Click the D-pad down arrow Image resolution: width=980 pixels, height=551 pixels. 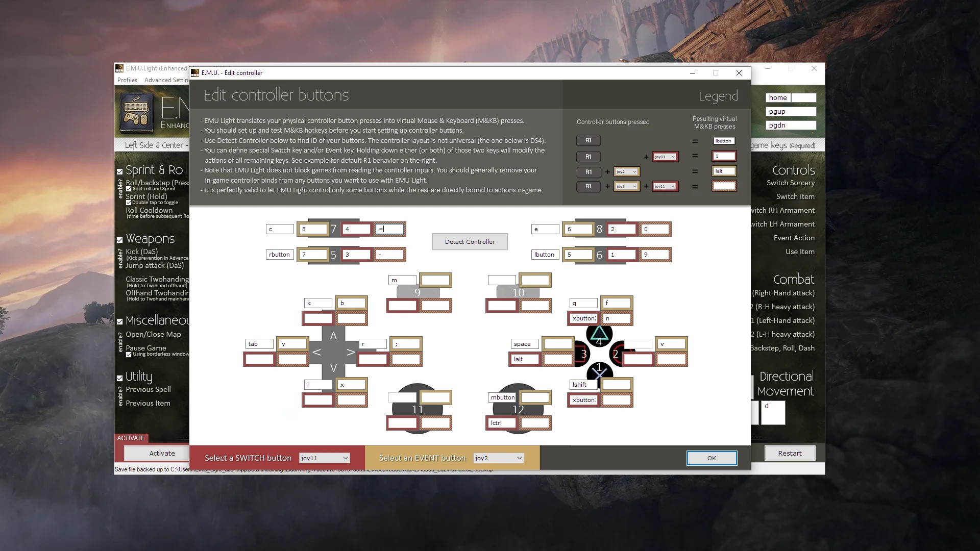click(x=333, y=368)
